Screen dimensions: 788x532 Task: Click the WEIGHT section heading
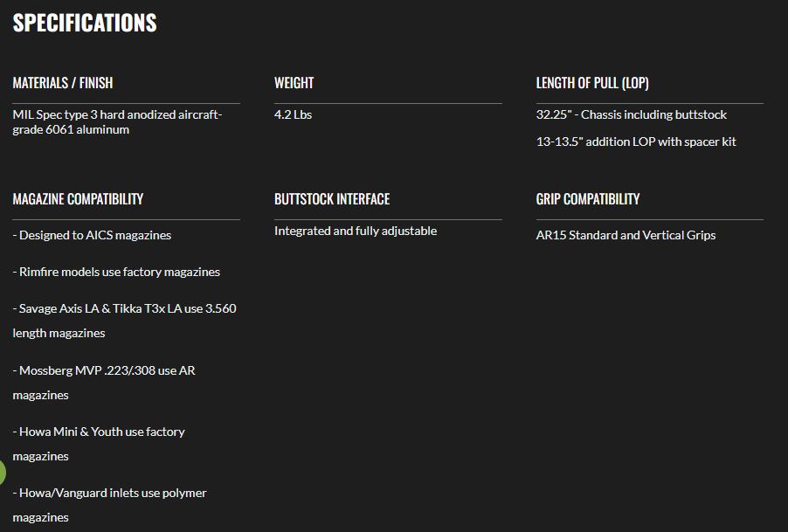click(x=294, y=83)
